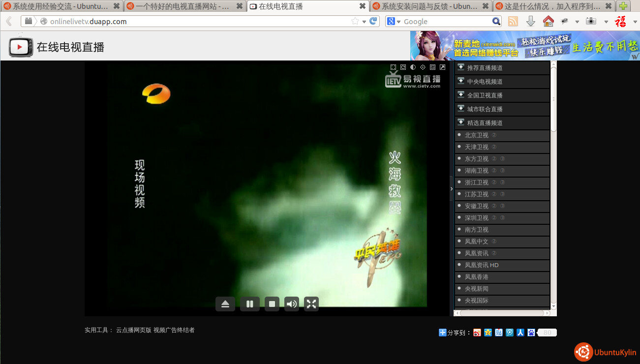Stop the video stream

272,304
